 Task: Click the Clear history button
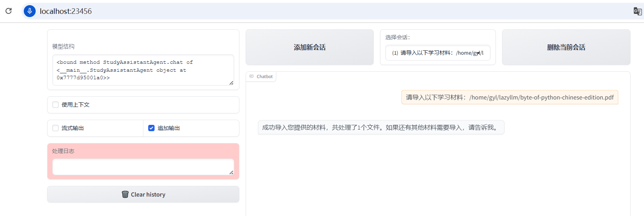[143, 195]
